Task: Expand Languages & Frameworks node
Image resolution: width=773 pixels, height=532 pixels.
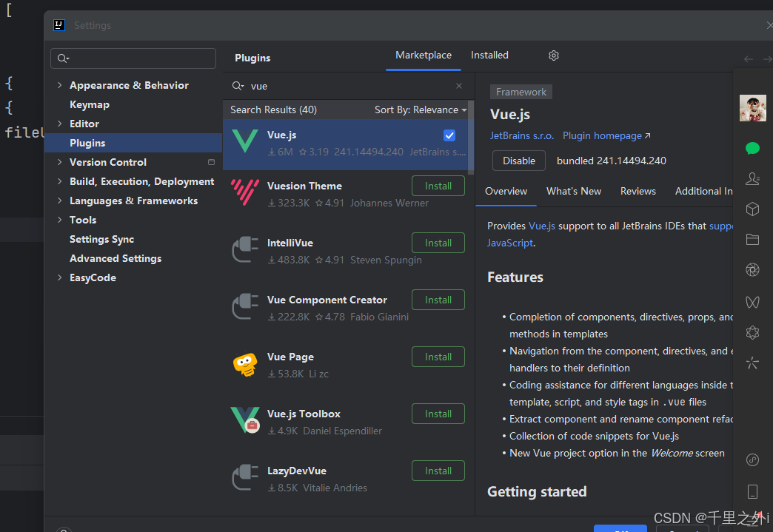Action: pyautogui.click(x=60, y=201)
